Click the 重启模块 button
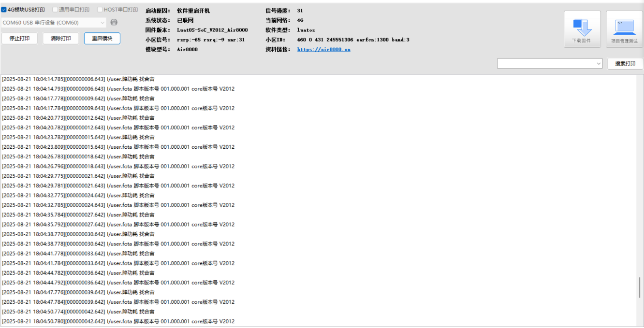644x328 pixels. click(x=102, y=38)
